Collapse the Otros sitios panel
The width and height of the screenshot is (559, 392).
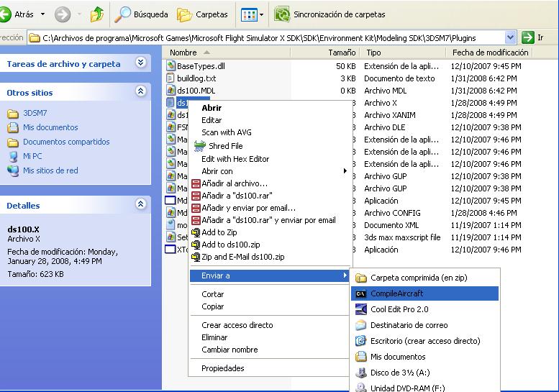click(x=140, y=92)
